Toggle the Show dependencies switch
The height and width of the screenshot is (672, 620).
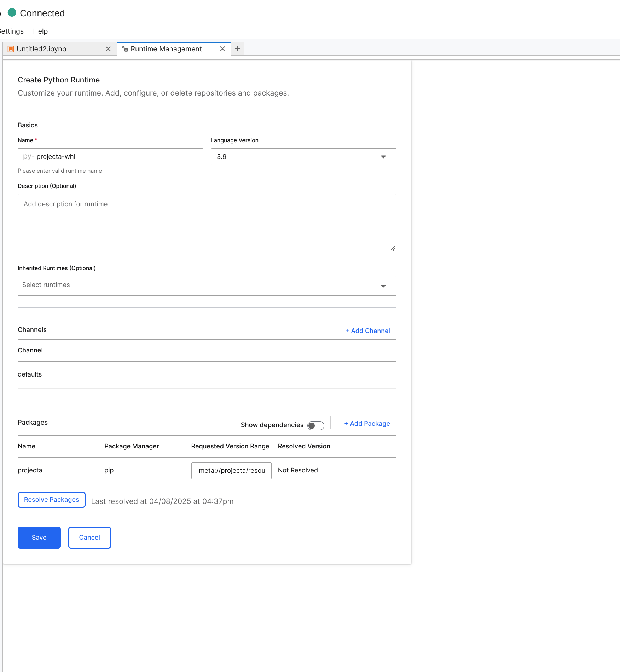315,425
